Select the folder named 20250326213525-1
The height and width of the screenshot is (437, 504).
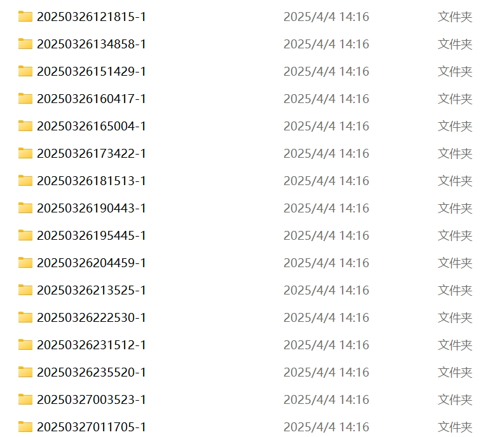click(92, 290)
